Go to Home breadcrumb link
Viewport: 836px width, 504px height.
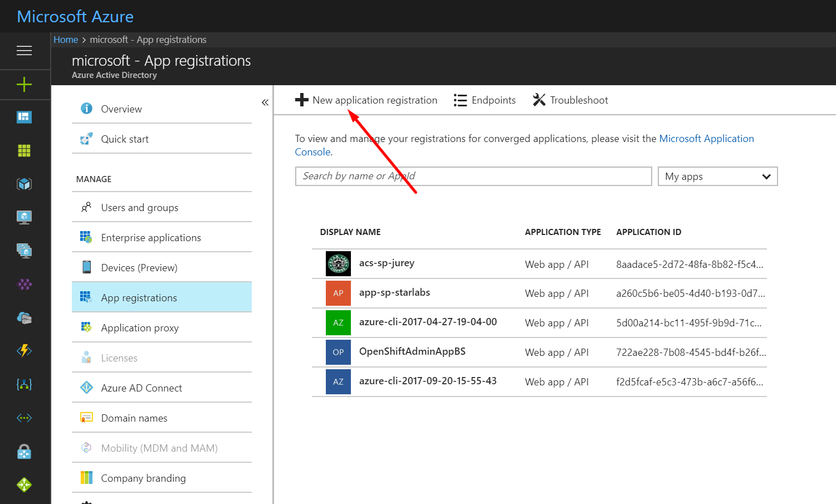tap(66, 40)
